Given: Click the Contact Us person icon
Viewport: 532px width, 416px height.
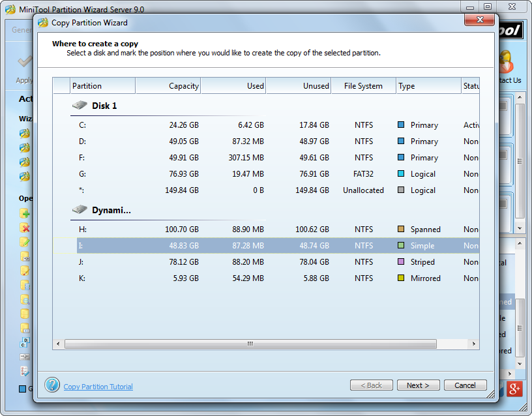Looking at the screenshot, I should pyautogui.click(x=505, y=61).
